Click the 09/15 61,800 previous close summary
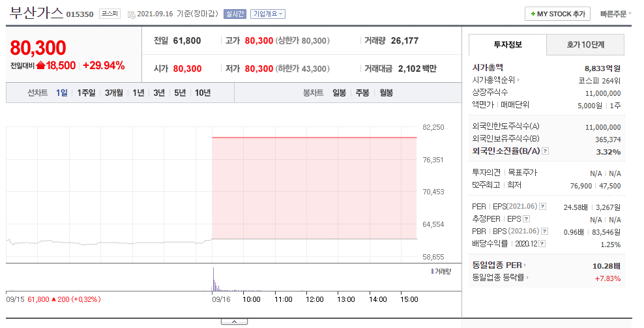 click(53, 299)
